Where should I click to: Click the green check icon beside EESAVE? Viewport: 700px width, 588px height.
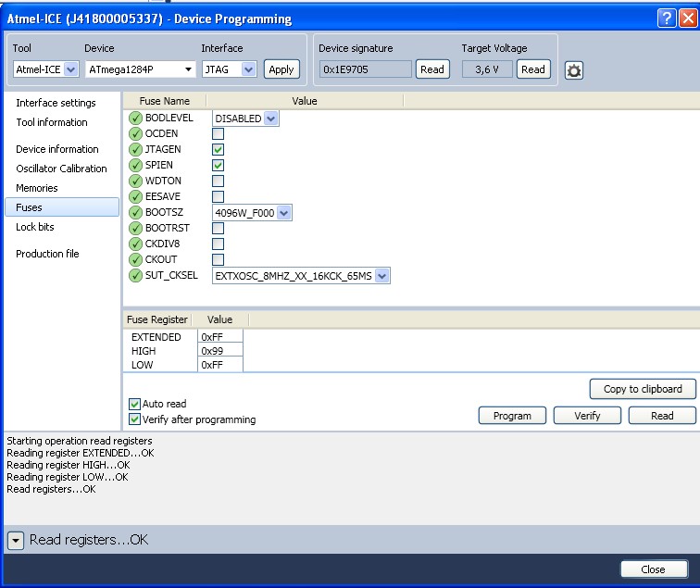pyautogui.click(x=135, y=197)
